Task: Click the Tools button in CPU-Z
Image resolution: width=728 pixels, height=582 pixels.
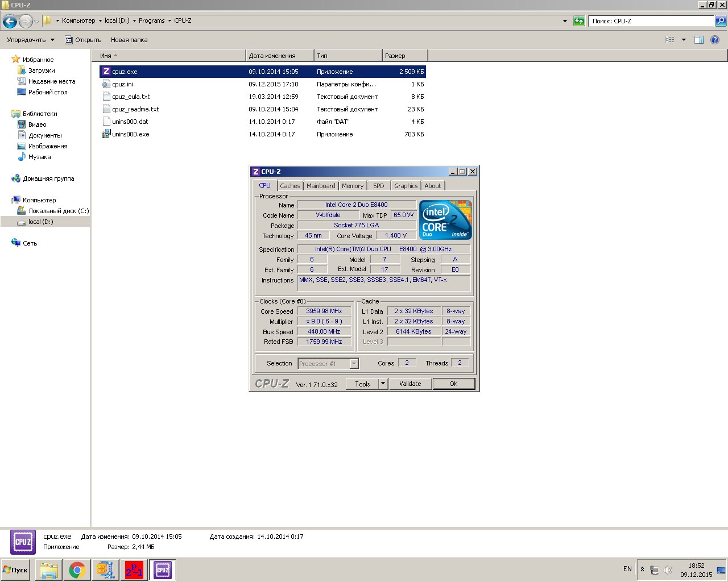Action: tap(362, 384)
